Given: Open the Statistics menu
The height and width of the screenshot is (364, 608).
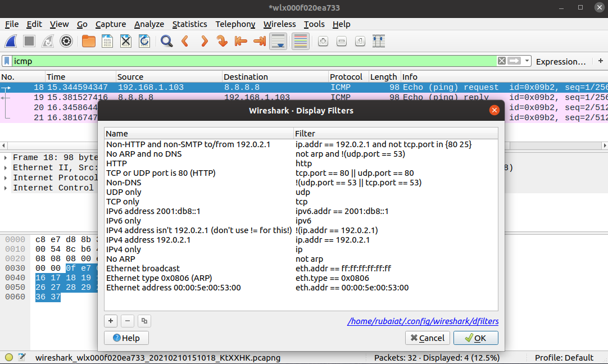Looking at the screenshot, I should click(x=190, y=24).
